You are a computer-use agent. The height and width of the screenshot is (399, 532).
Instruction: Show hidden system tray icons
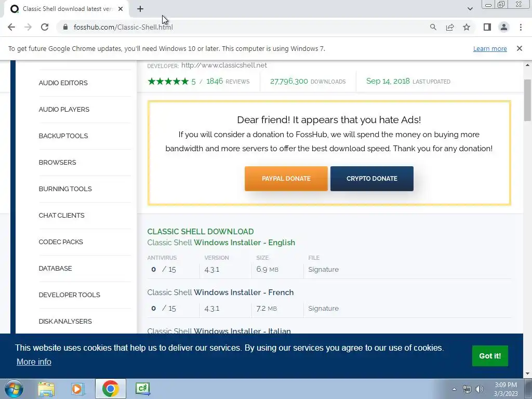[x=454, y=389]
